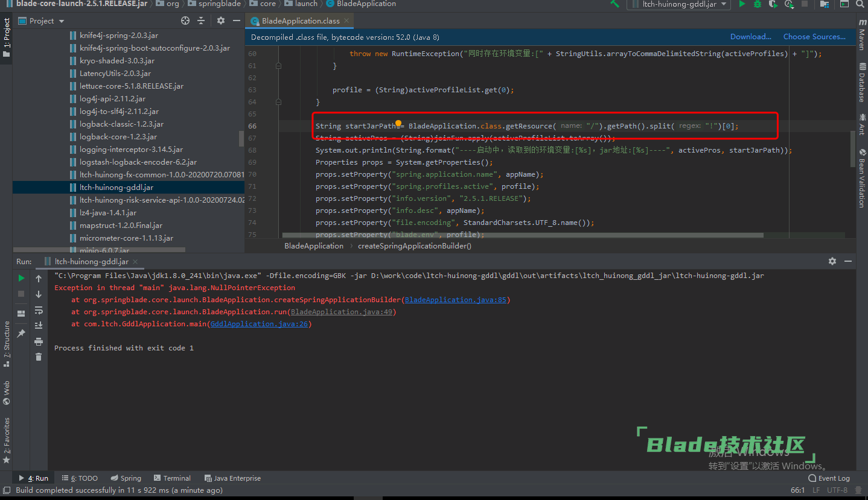This screenshot has width=868, height=500.
Task: Select the ltch-huinong-gddl.jar Run tab
Action: tap(91, 262)
